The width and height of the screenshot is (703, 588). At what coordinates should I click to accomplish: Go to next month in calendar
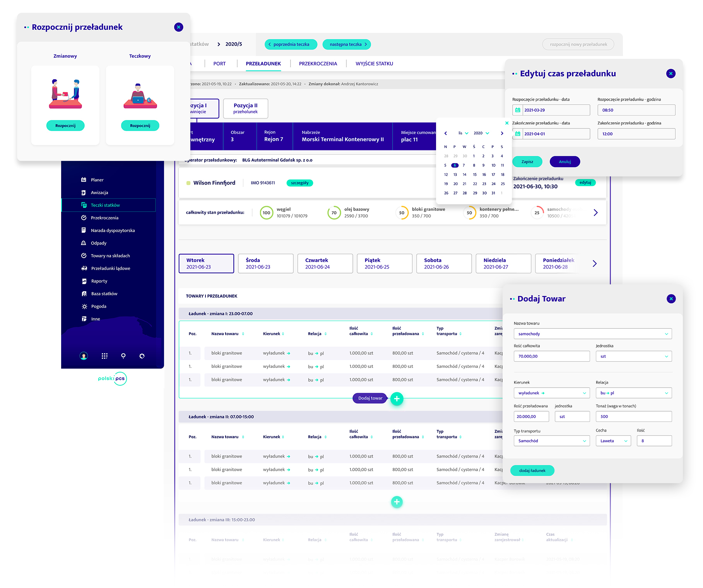pyautogui.click(x=502, y=133)
